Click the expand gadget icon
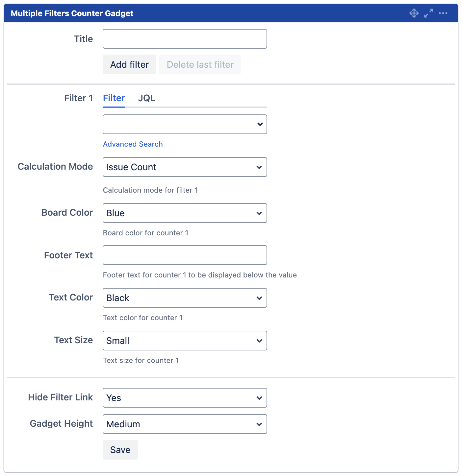The height and width of the screenshot is (476, 462). point(428,13)
